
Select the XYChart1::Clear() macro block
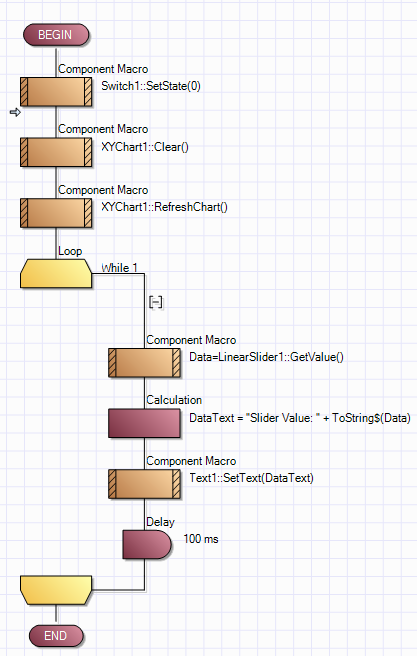pos(56,152)
